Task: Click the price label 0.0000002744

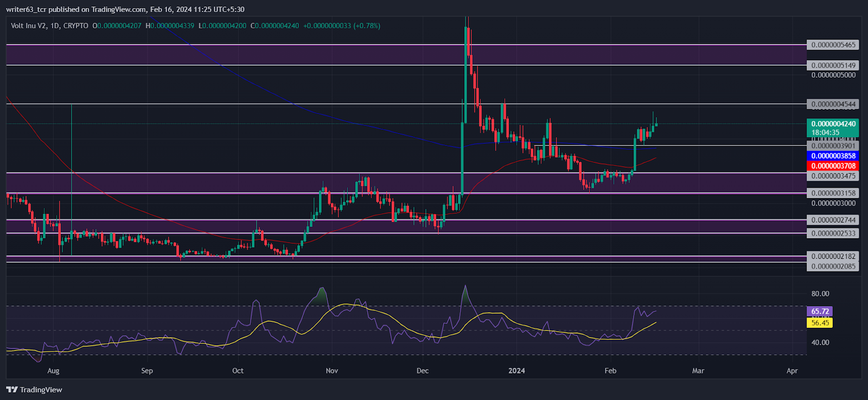Action: coord(833,220)
